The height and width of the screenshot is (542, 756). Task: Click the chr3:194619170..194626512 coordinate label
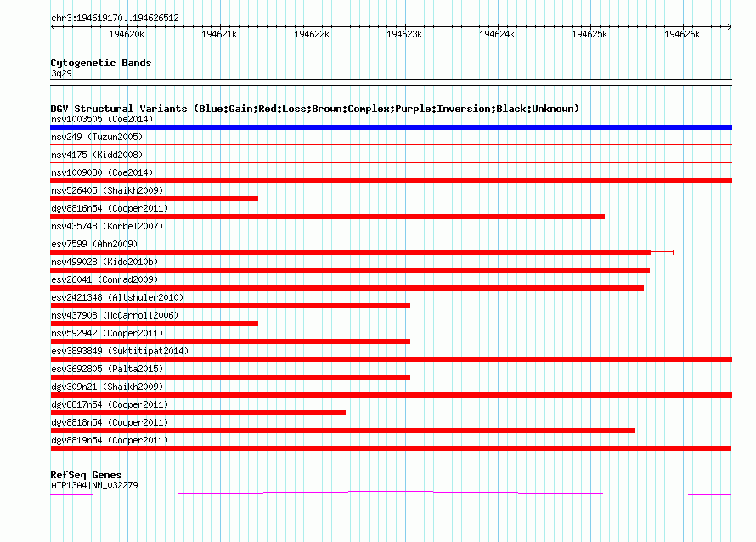[115, 18]
